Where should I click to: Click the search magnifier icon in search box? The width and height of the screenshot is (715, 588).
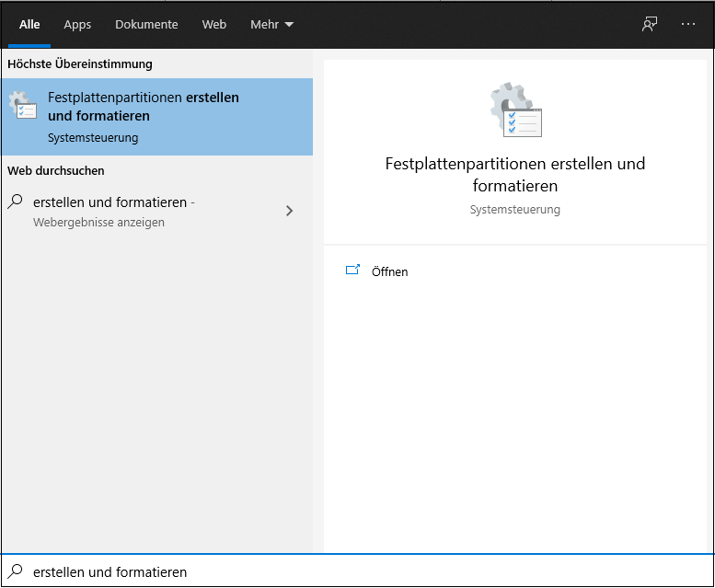tap(15, 571)
